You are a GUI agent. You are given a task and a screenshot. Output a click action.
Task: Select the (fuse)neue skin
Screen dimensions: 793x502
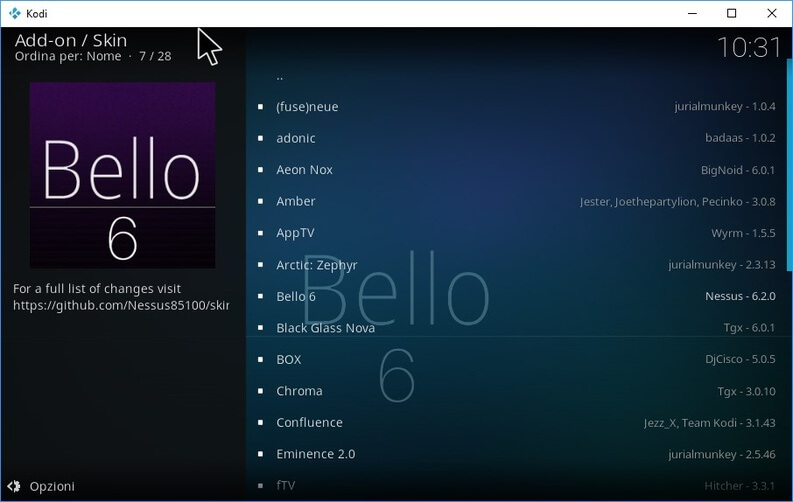pos(516,107)
